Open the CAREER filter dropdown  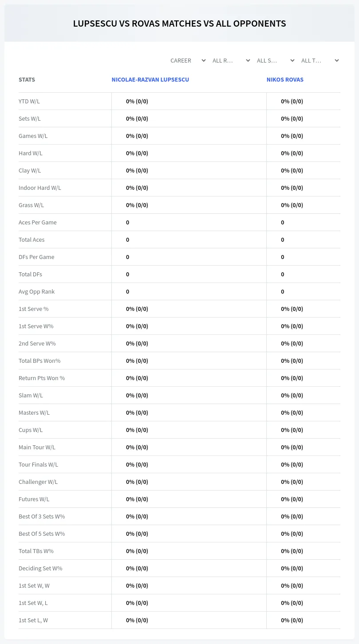[187, 61]
